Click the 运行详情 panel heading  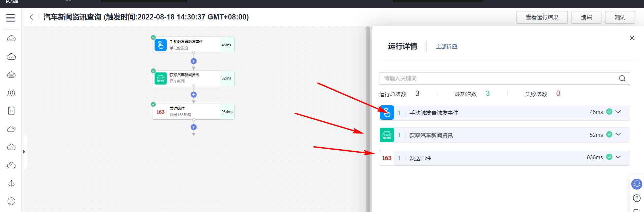tap(402, 46)
